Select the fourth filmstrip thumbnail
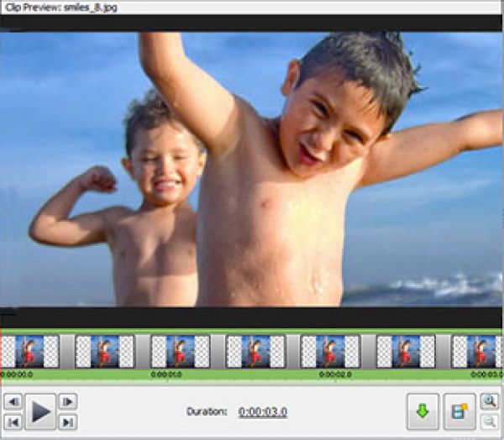Image resolution: width=504 pixels, height=440 pixels. (255, 351)
